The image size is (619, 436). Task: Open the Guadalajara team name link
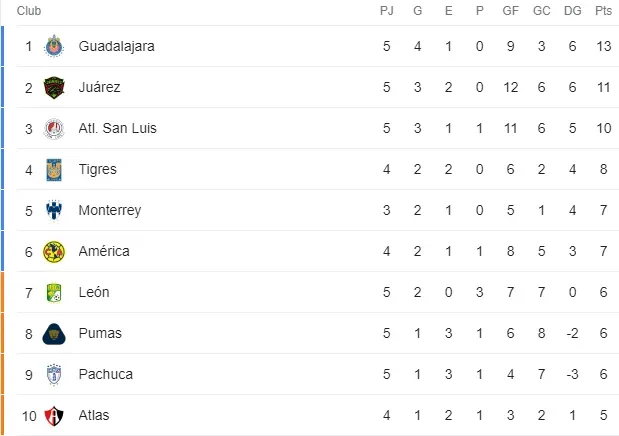click(x=116, y=46)
